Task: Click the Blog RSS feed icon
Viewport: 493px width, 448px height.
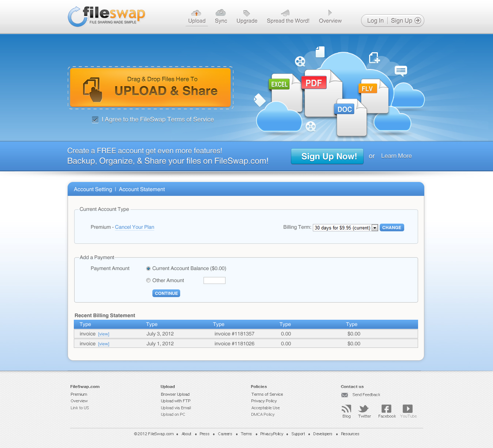Action: (x=346, y=409)
